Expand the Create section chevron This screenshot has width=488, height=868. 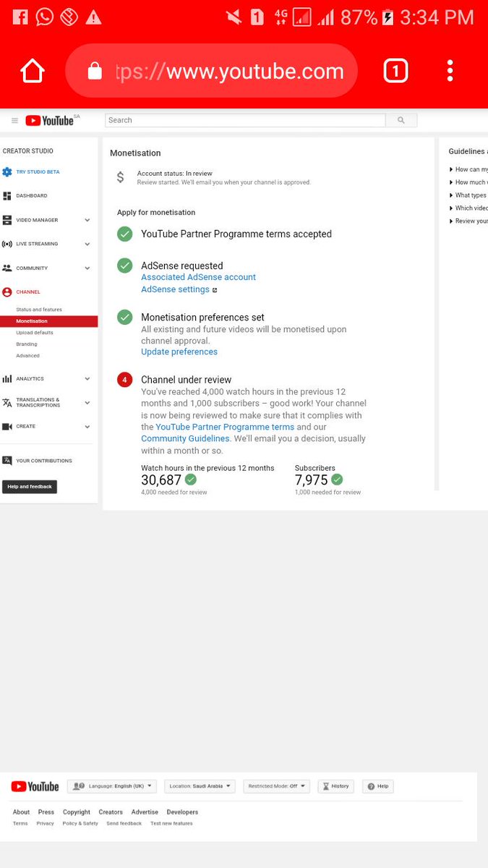click(87, 427)
